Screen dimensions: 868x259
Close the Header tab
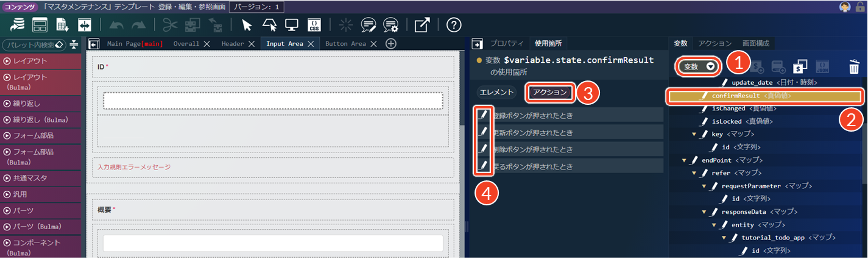click(x=250, y=44)
